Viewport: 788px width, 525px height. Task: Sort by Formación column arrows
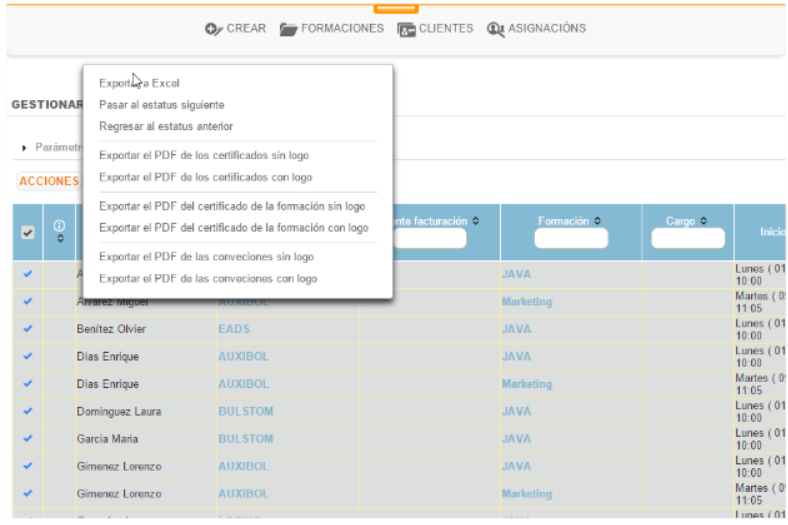(595, 221)
